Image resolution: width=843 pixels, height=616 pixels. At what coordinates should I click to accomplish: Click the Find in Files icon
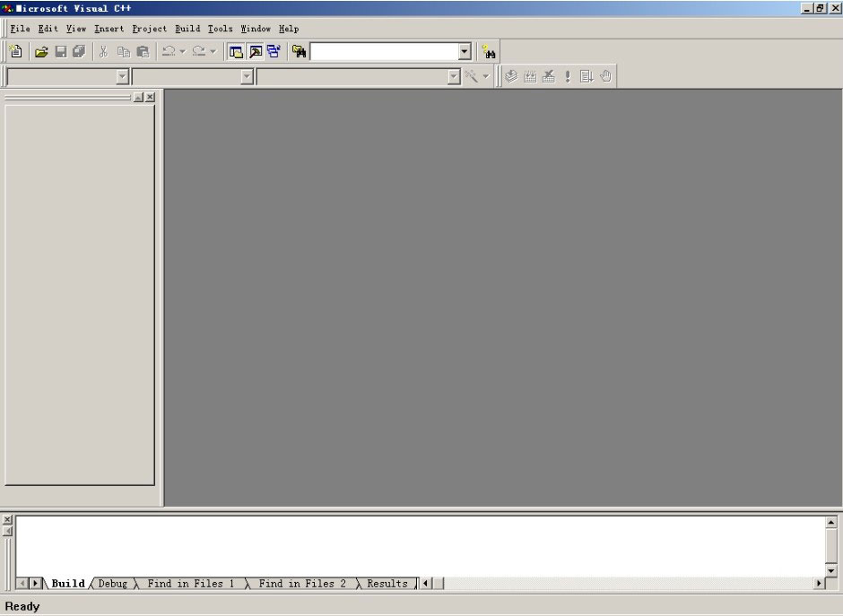pos(299,52)
